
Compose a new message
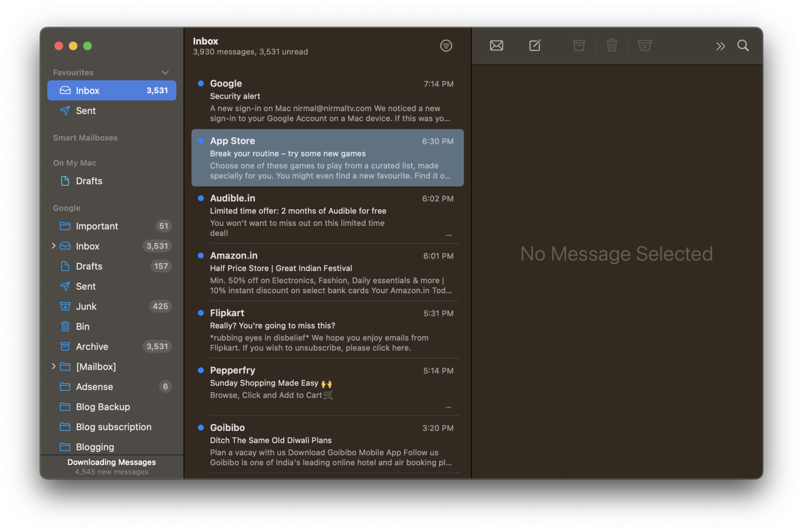(x=535, y=45)
